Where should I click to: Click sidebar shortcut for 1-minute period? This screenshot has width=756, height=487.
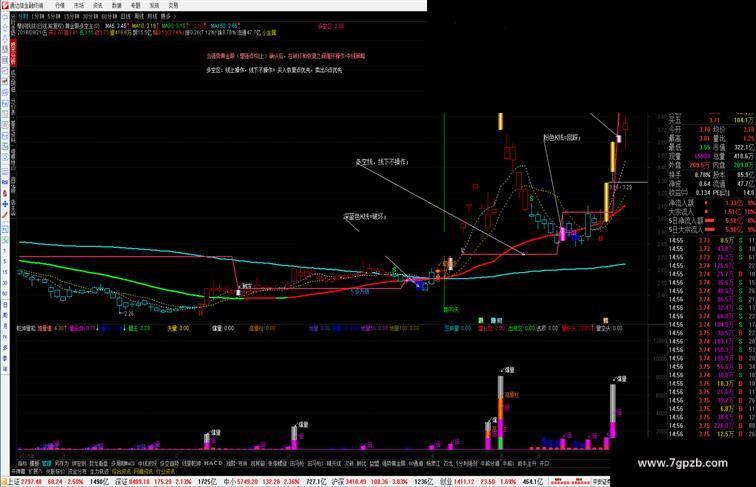tap(5, 251)
